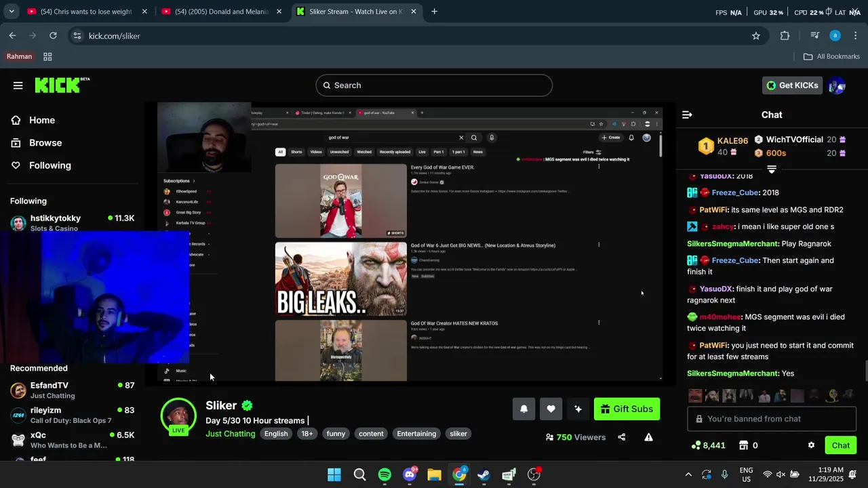The width and height of the screenshot is (868, 488).
Task: Open Chrome three-dot menu
Action: click(x=856, y=36)
